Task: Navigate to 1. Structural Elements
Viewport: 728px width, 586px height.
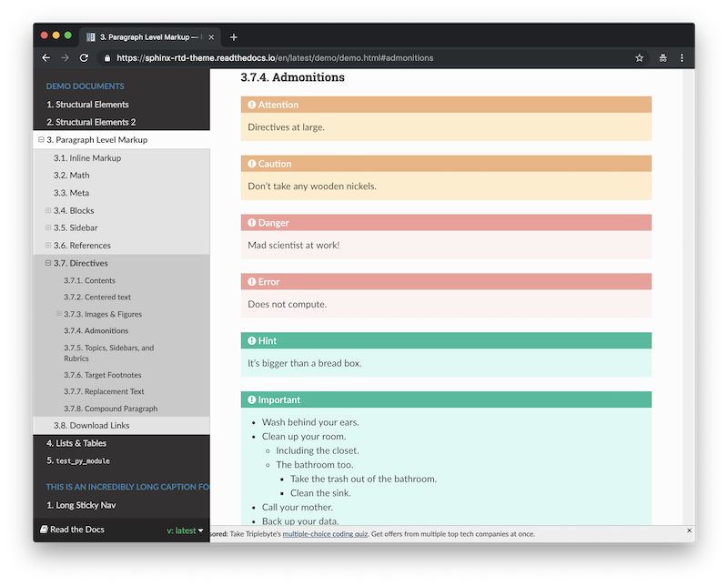Action: [x=87, y=105]
